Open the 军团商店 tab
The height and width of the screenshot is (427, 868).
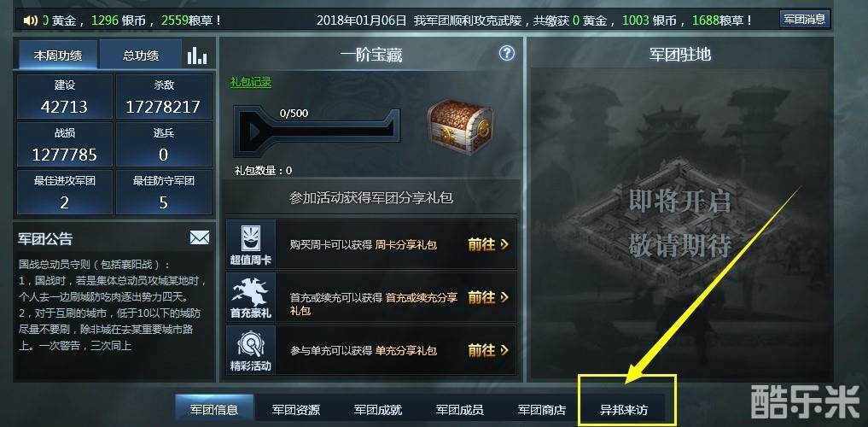(541, 410)
